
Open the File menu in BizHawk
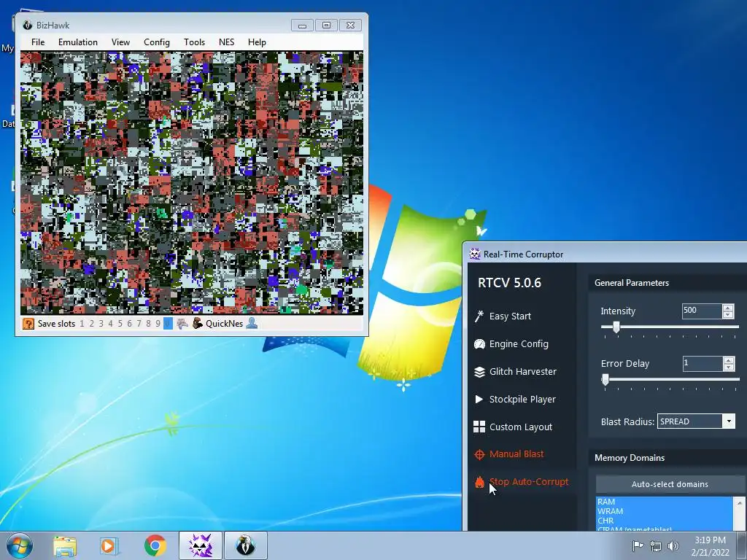38,42
